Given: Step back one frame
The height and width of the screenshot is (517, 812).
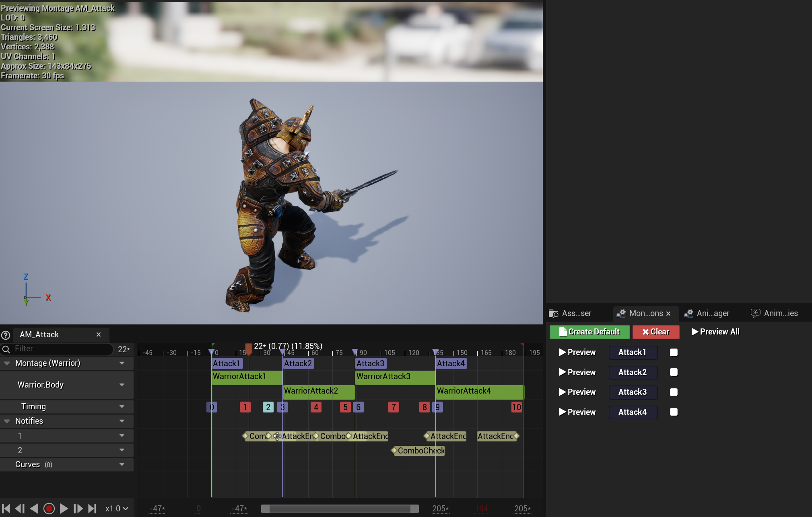Looking at the screenshot, I should [x=20, y=509].
